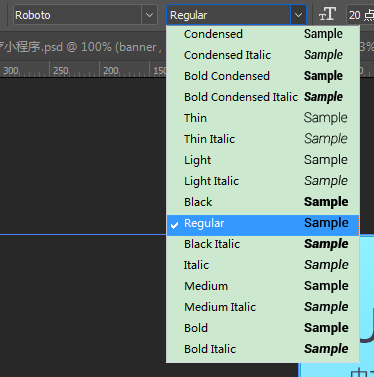Screen dimensions: 374x377
Task: Click the Roboto font family field
Action: 77,15
